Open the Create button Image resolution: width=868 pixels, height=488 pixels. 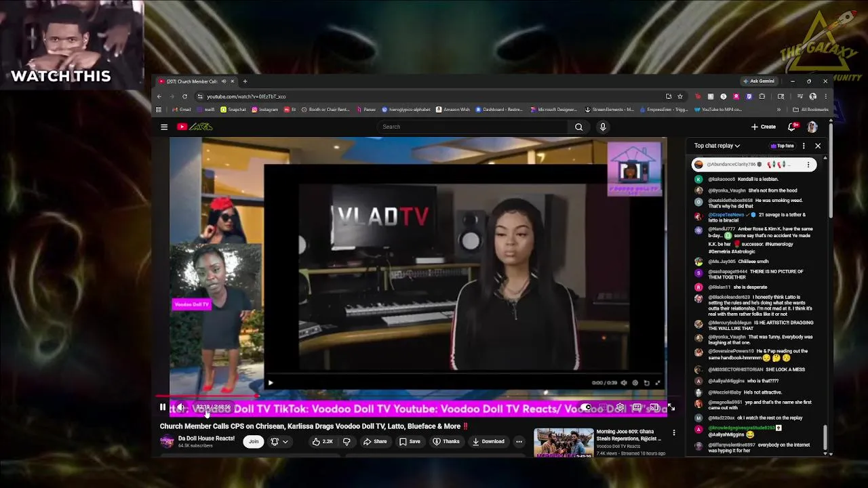pyautogui.click(x=764, y=127)
